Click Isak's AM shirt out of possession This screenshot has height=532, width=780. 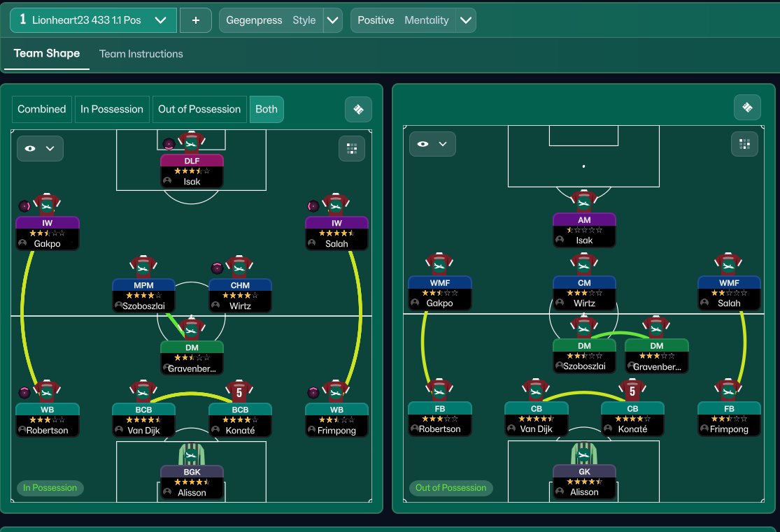point(584,201)
